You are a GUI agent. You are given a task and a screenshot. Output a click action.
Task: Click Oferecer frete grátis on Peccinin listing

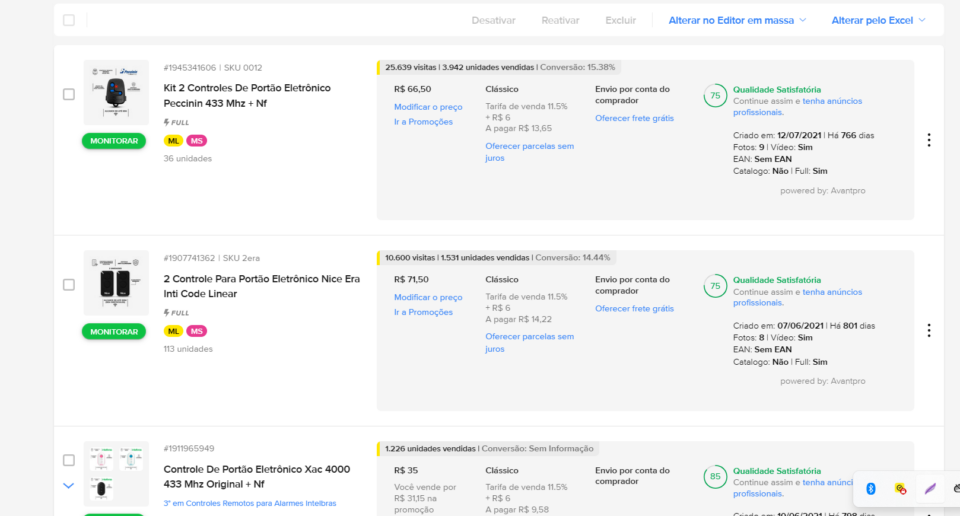click(634, 118)
